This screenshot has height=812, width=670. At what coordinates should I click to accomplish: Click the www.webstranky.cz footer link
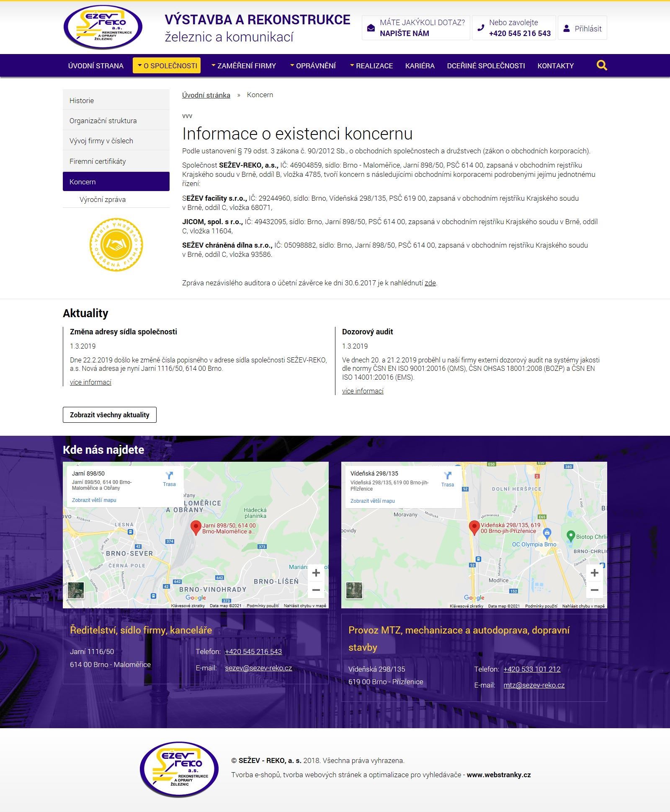[499, 775]
